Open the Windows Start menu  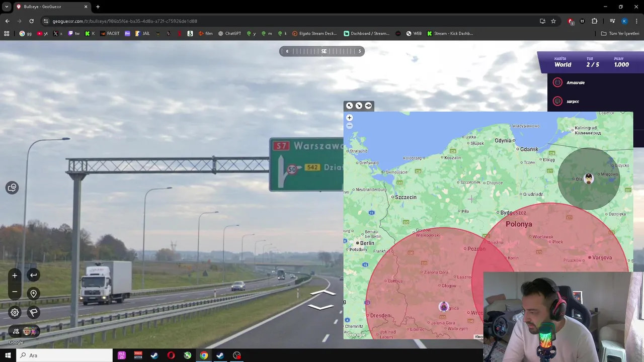pos(8,355)
